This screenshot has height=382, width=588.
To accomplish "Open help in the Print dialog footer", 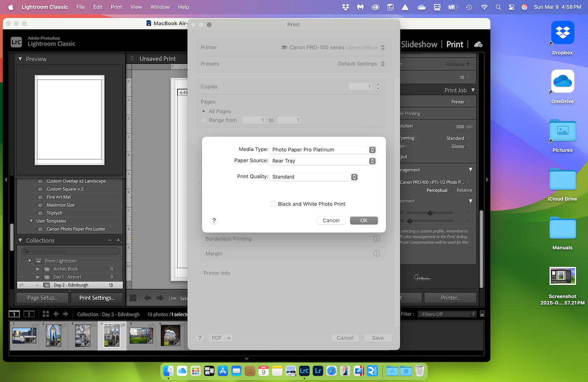I will [x=200, y=338].
